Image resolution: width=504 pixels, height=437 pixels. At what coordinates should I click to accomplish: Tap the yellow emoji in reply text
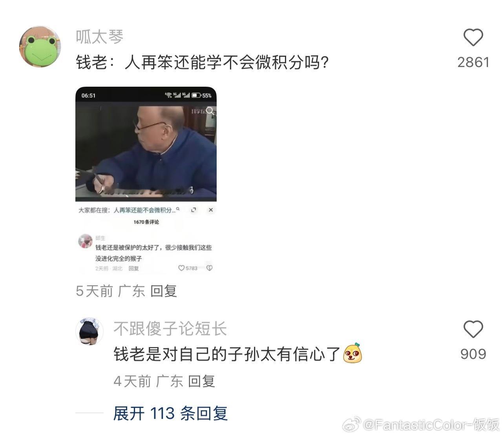(352, 353)
